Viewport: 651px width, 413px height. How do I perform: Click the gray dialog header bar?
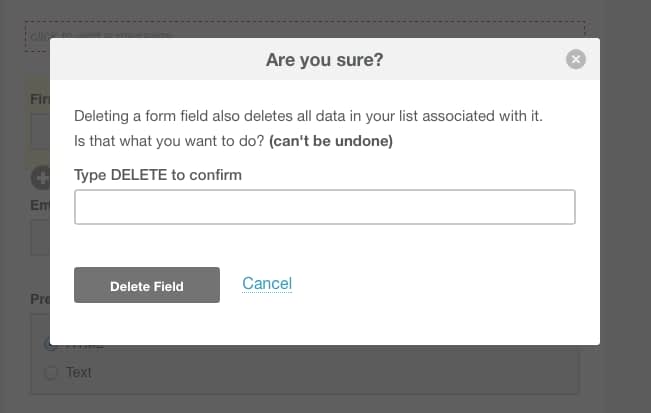[x=325, y=59]
